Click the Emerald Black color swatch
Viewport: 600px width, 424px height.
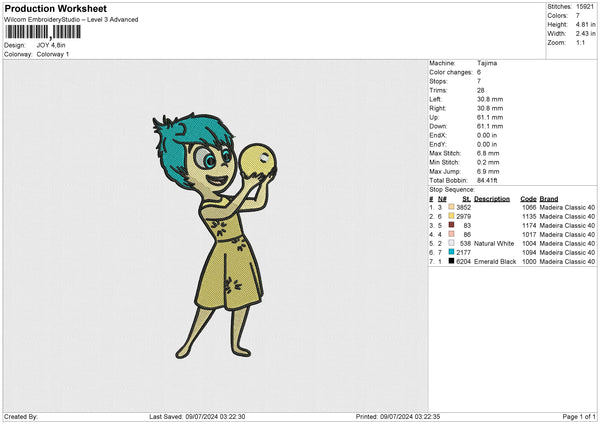pyautogui.click(x=451, y=261)
